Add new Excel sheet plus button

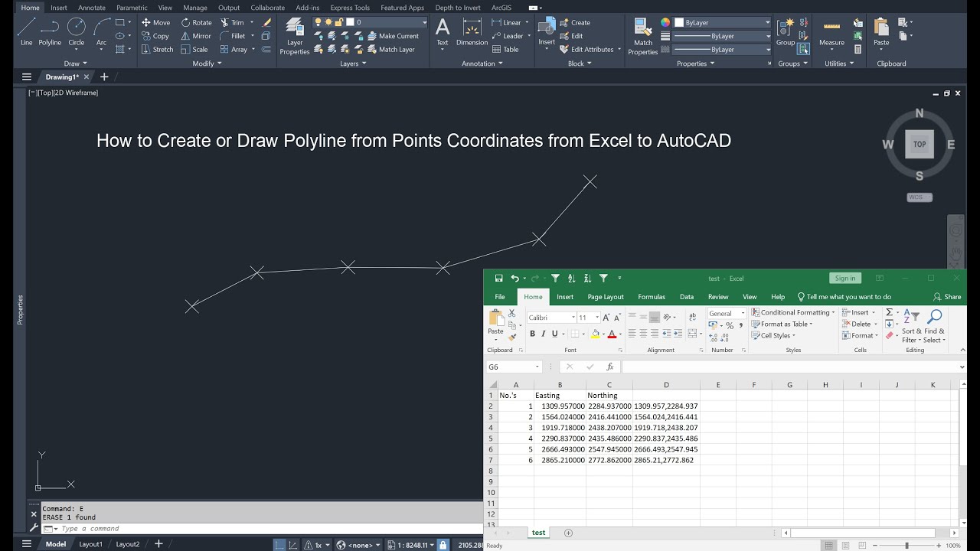pos(568,533)
